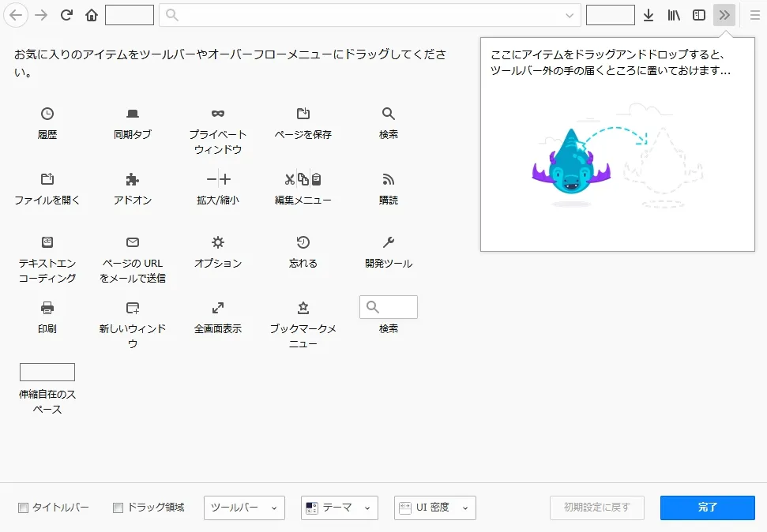Screen dimensions: 767x532
Task: Click the 同期タブ synced tabs icon
Action: click(x=133, y=114)
